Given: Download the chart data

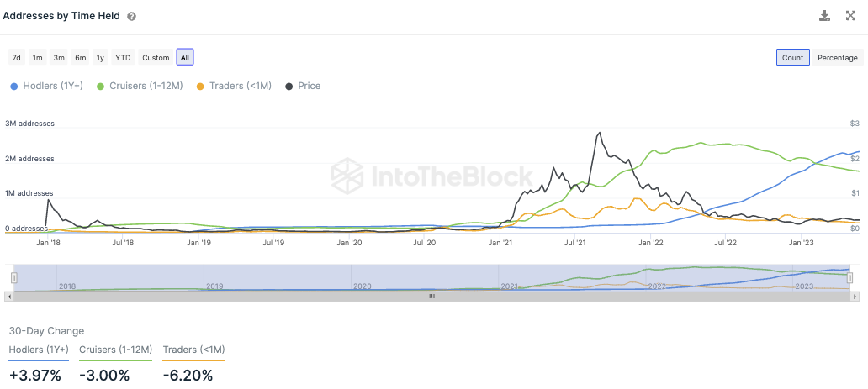Looking at the screenshot, I should tap(824, 16).
